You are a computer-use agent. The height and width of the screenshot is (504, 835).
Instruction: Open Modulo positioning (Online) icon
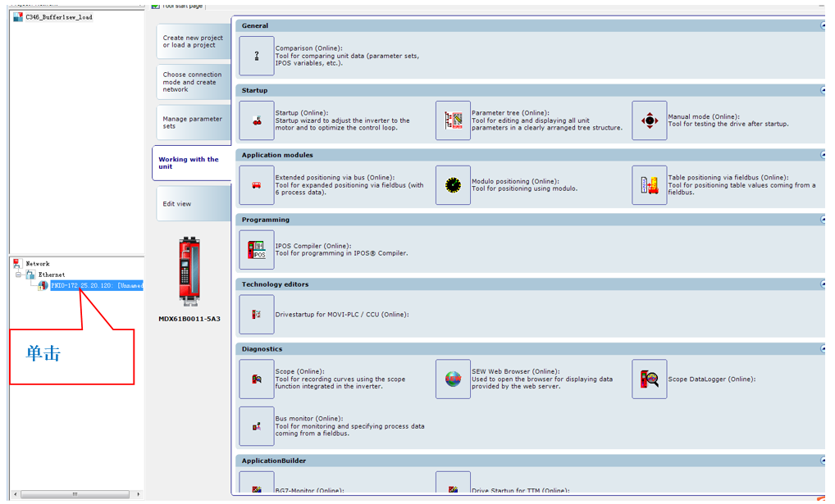[453, 185]
